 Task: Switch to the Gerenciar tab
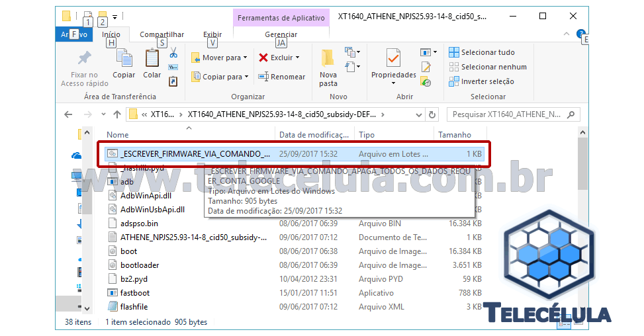point(281,34)
